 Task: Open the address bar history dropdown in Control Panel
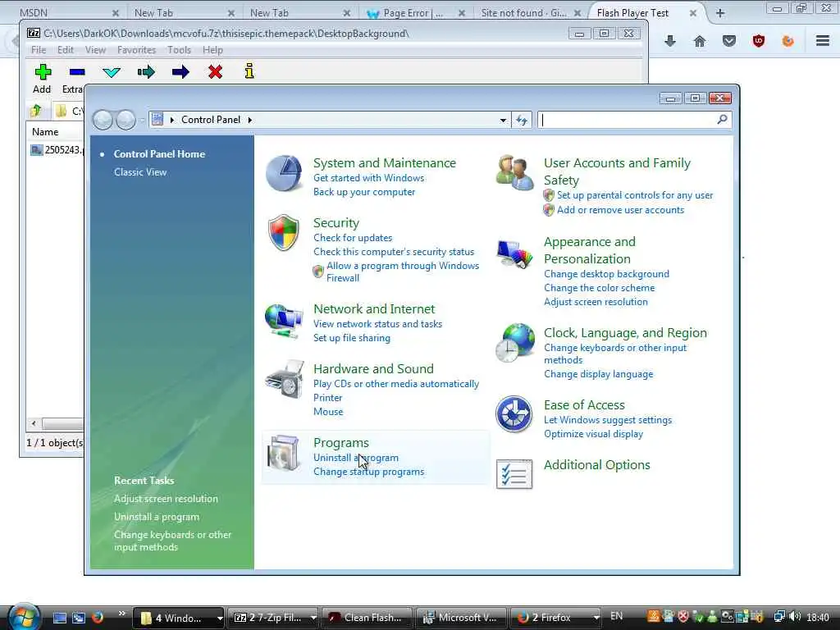[x=503, y=120]
